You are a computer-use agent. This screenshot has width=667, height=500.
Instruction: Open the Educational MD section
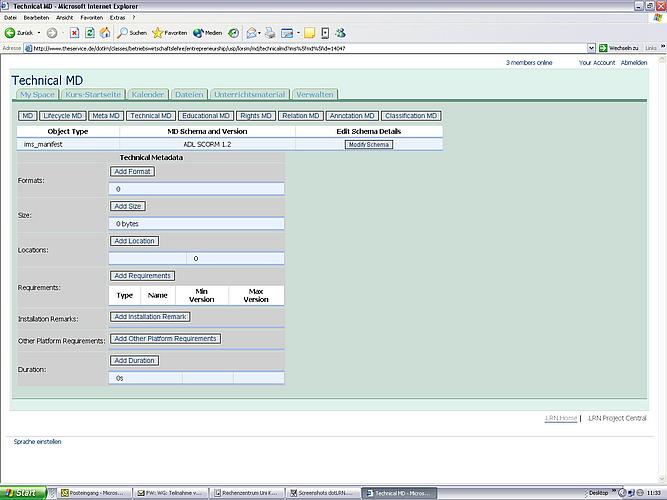206,116
